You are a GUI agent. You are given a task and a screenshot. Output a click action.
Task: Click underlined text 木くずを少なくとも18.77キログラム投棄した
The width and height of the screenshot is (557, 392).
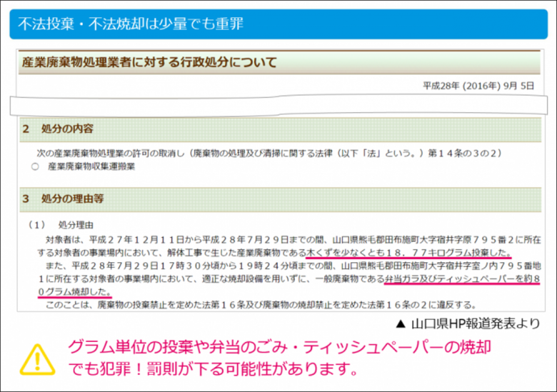pyautogui.click(x=408, y=253)
